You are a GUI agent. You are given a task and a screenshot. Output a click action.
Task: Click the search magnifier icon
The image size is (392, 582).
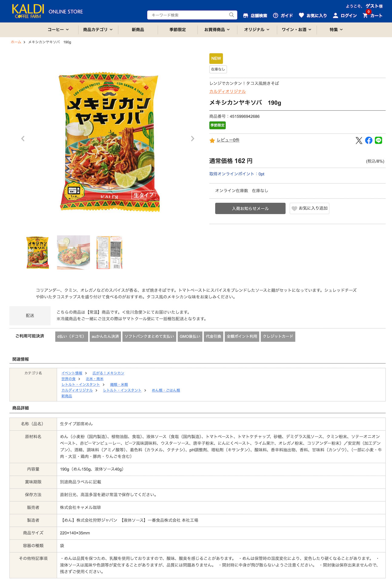click(232, 15)
